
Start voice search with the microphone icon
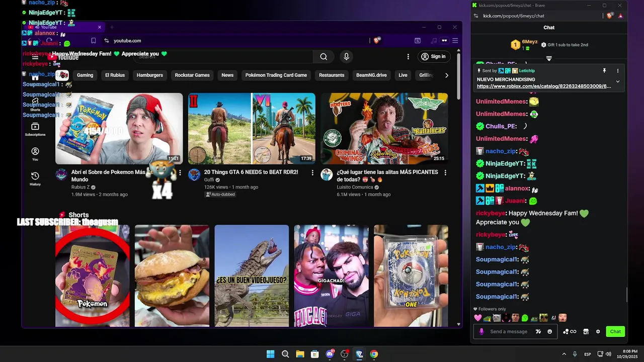coord(346,57)
